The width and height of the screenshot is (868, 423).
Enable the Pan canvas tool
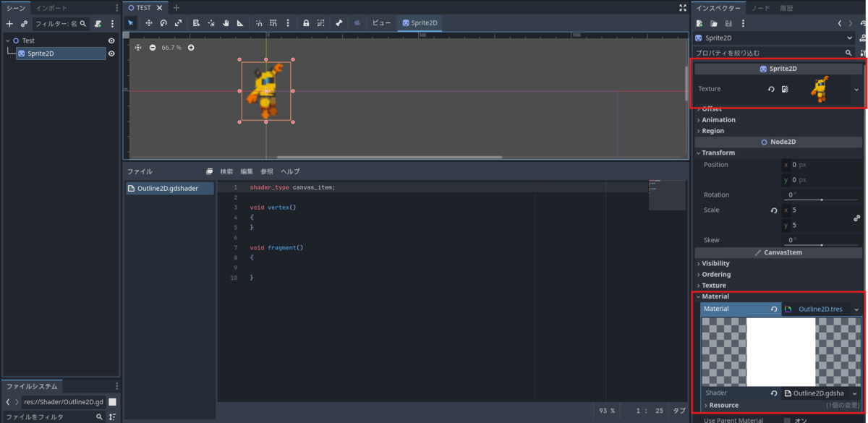226,22
